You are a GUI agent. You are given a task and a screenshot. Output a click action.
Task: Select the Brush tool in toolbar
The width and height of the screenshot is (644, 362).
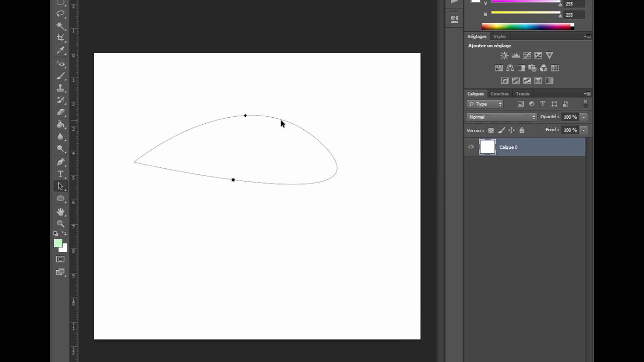[x=60, y=76]
